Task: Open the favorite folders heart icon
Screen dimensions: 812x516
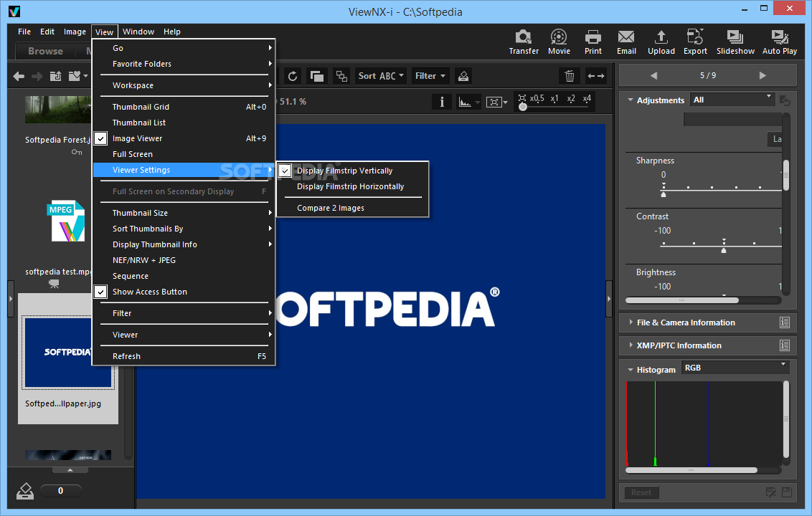Action: 77,76
